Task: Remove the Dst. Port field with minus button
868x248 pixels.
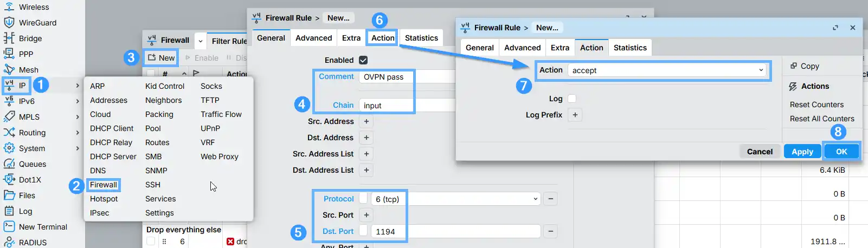Action: tap(551, 231)
